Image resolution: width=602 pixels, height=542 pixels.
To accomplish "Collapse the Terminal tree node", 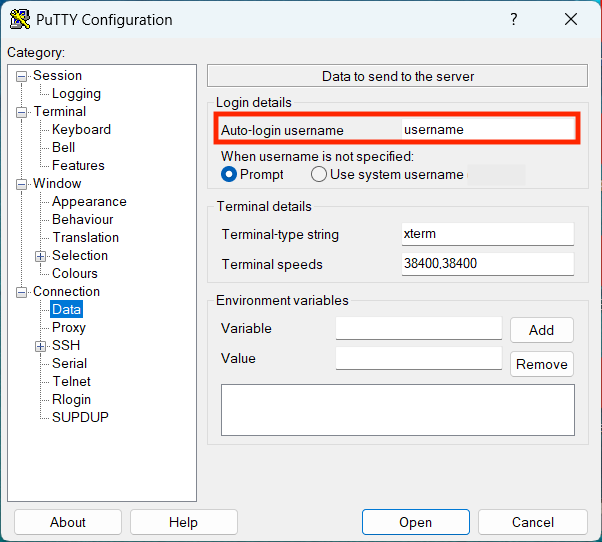I will click(x=22, y=112).
